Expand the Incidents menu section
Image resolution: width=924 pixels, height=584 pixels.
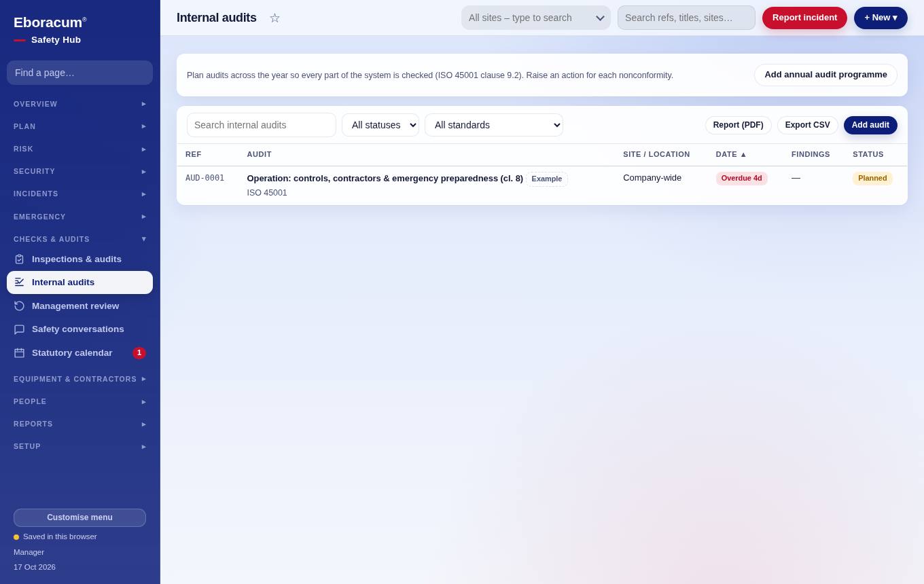pos(80,194)
